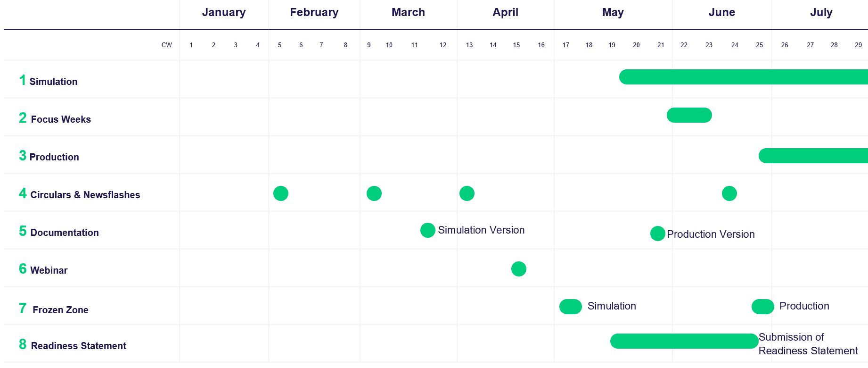
Task: Select the May month header
Action: click(613, 13)
